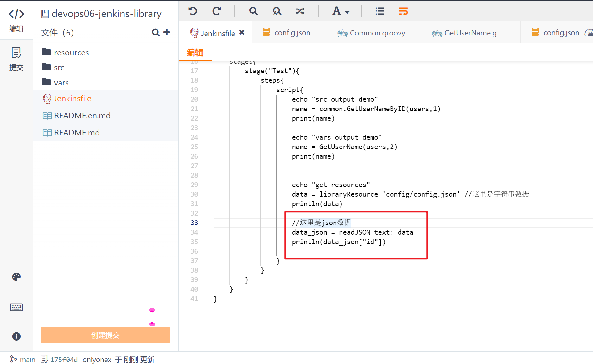Search files with the magnifier icon
This screenshot has width=593, height=364.
pos(156,32)
